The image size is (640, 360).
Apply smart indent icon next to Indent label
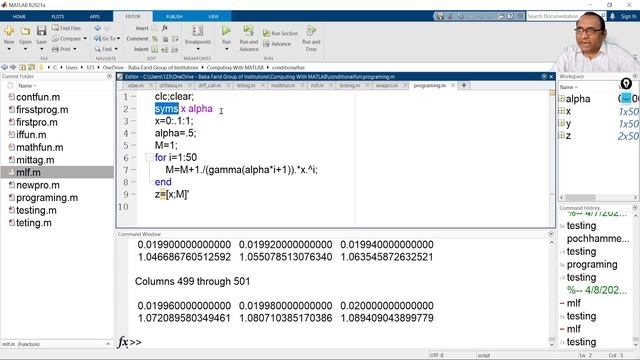tap(155, 49)
